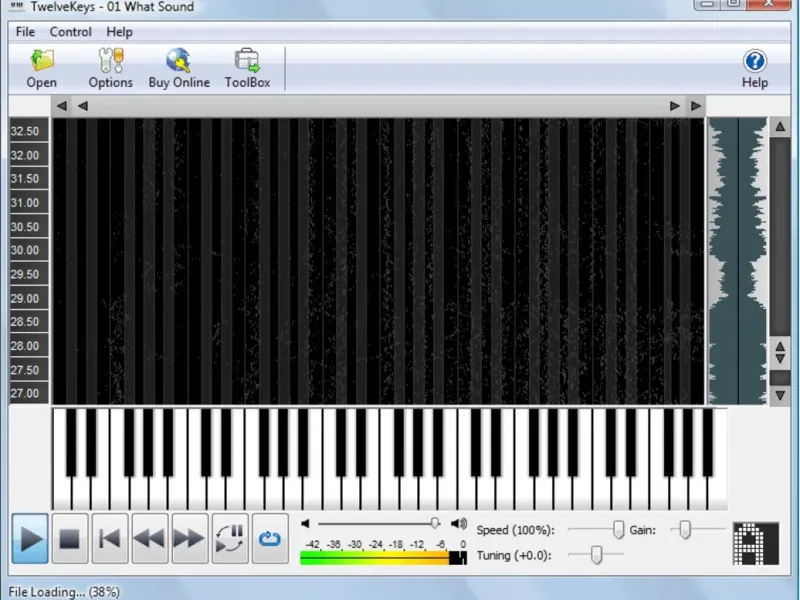
Task: Open the Options settings icon
Action: (110, 68)
